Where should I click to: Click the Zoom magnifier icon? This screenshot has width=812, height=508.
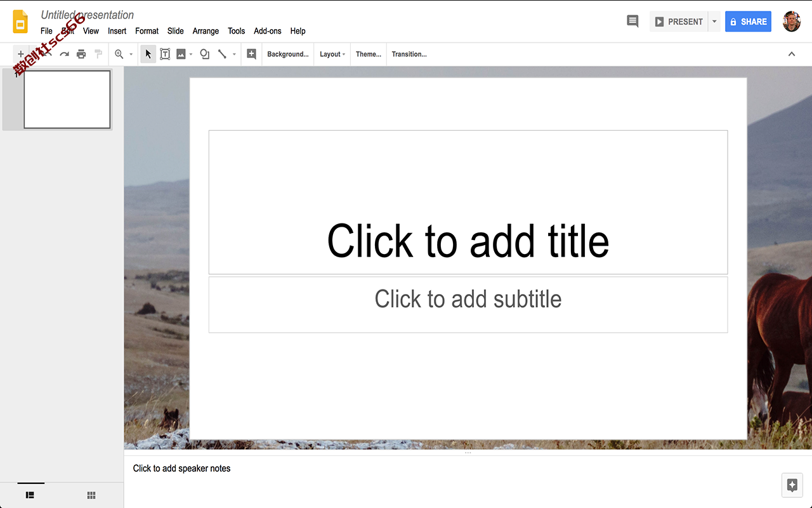tap(119, 54)
